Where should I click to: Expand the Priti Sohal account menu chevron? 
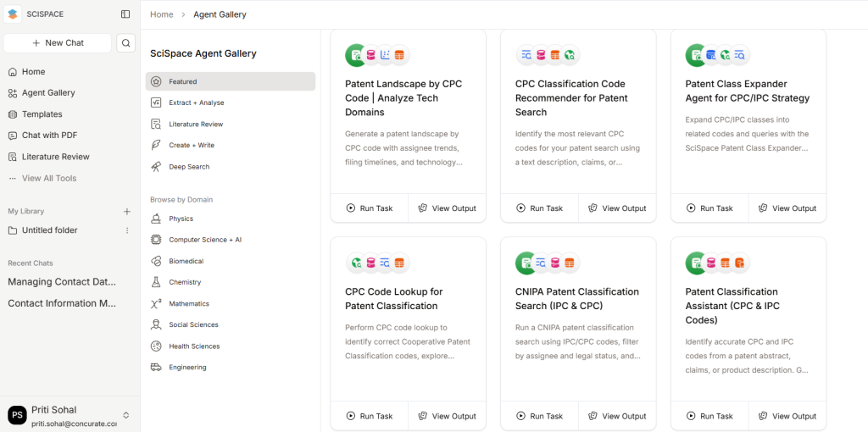coord(125,415)
